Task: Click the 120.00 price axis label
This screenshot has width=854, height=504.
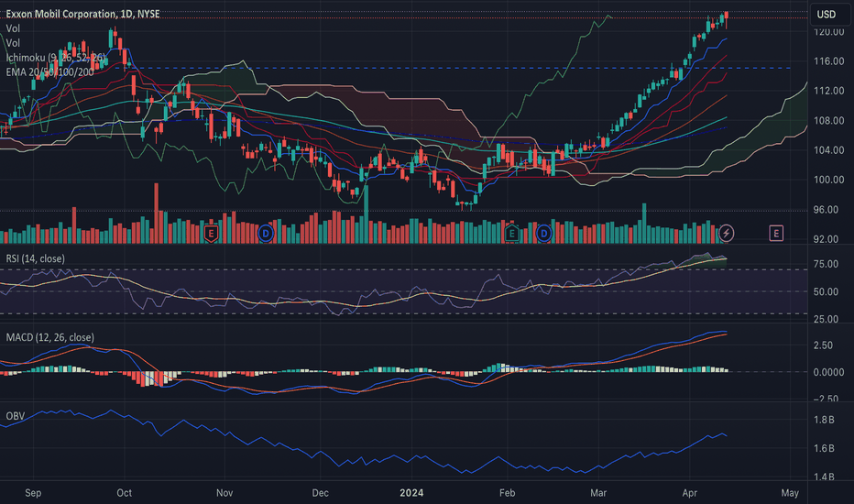Action: [828, 32]
